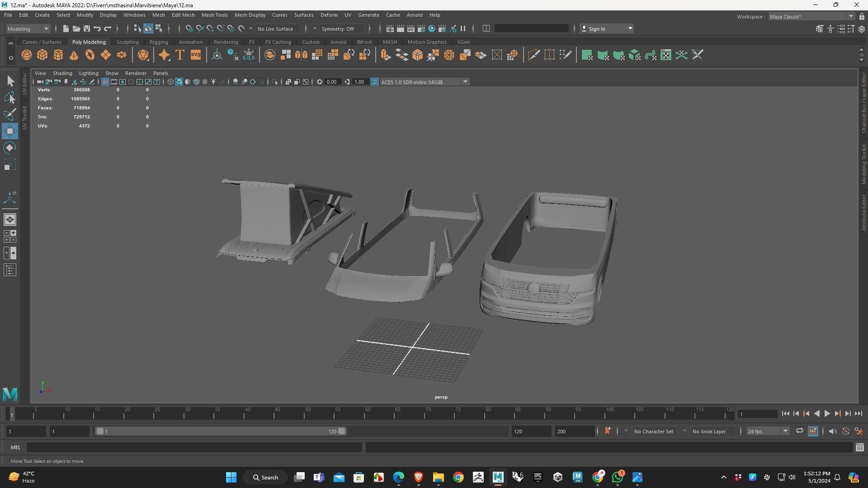
Task: Switch to the XGen shelf tab
Action: tap(463, 42)
